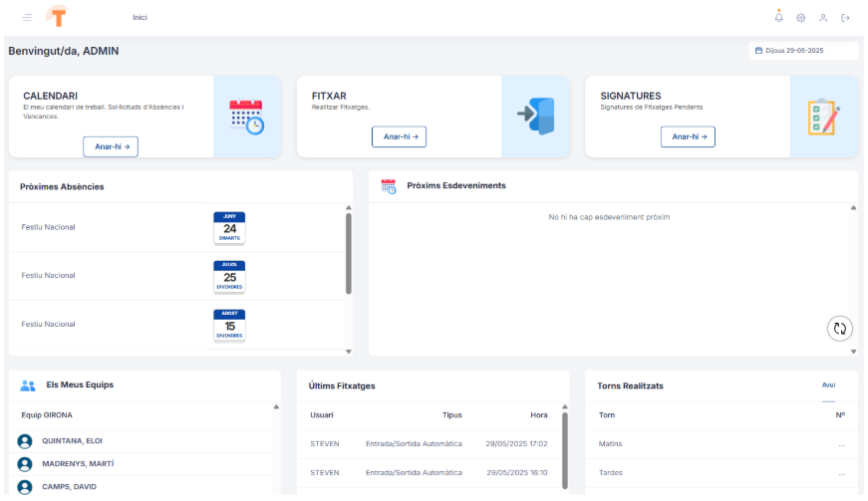
Task: Click the Signatures clipboard icon
Action: click(x=823, y=117)
